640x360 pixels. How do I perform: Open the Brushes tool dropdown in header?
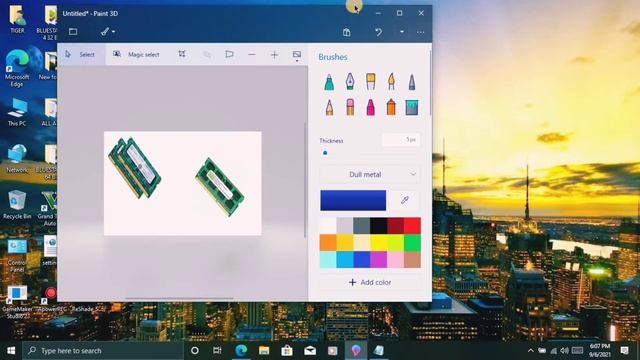[x=108, y=31]
